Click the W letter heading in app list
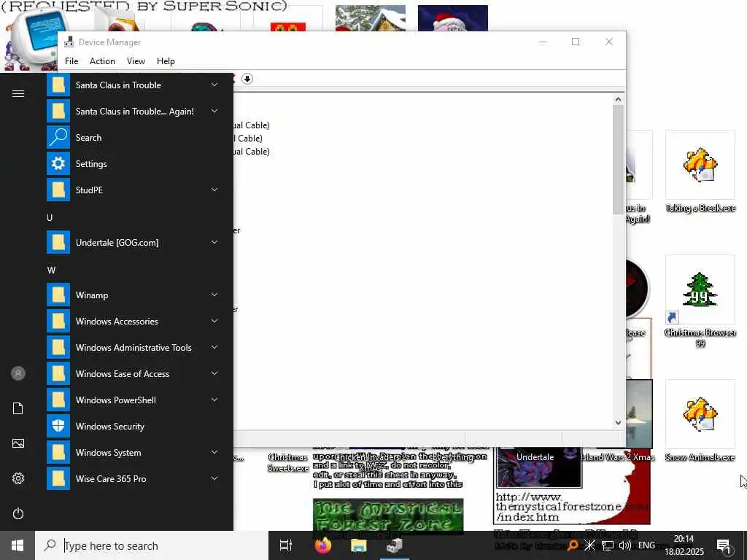The height and width of the screenshot is (560, 747). coord(52,270)
